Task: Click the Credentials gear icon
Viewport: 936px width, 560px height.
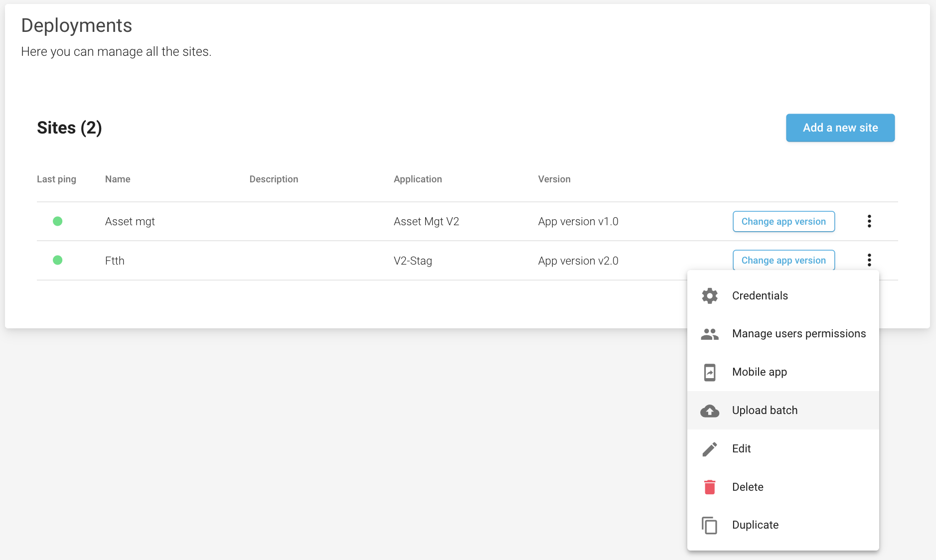Action: coord(710,296)
